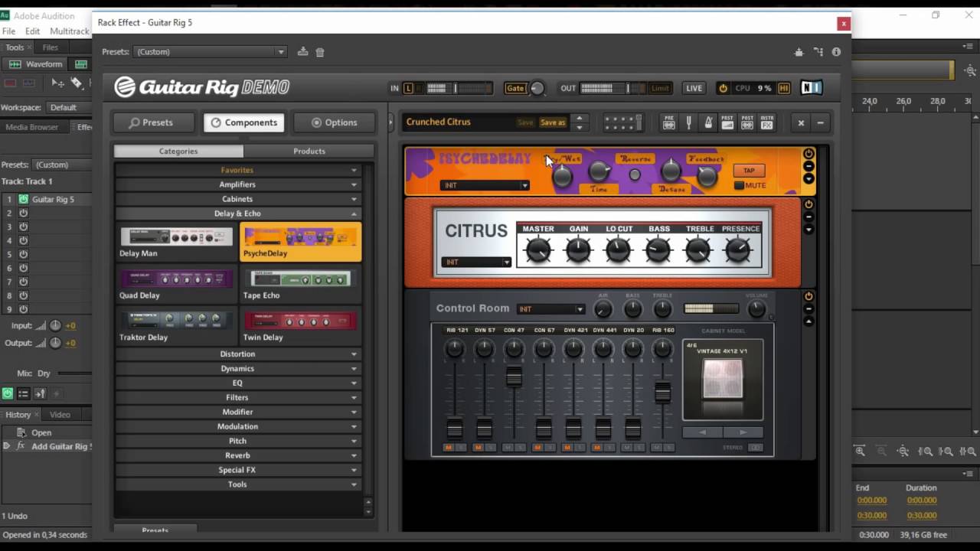
Task: Expand the Distortion category
Action: click(x=237, y=354)
